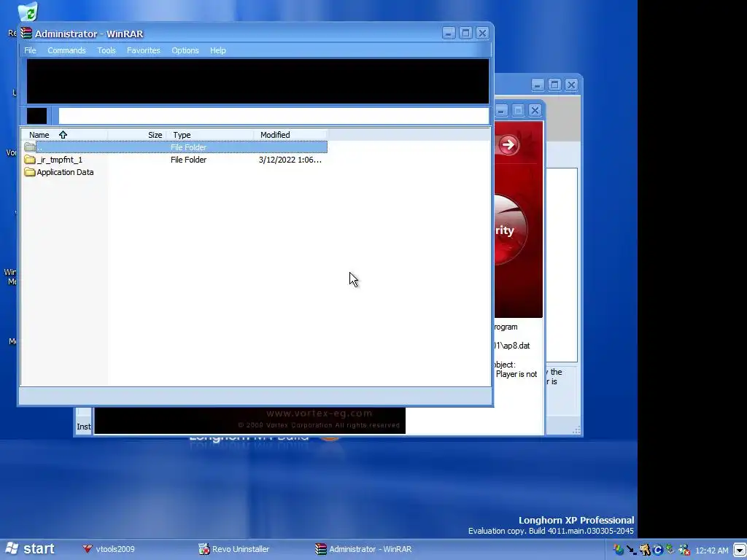Click the Application Data folder icon

click(x=29, y=172)
